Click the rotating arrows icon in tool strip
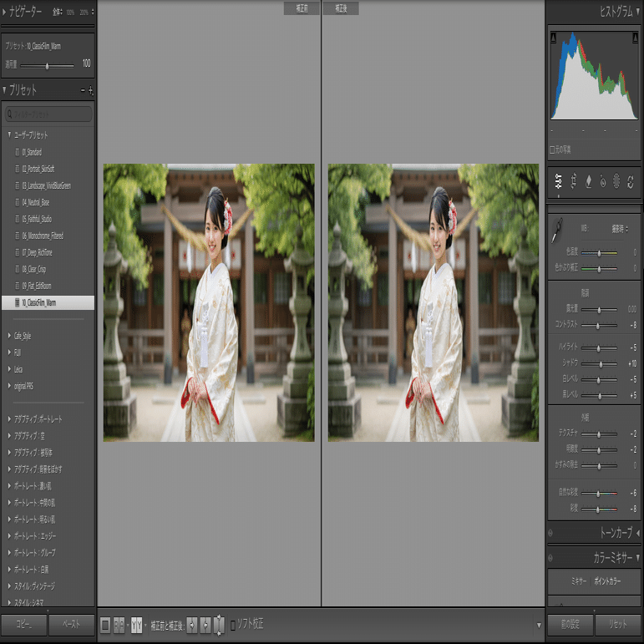Viewport: 644px width, 644px height. [x=631, y=181]
